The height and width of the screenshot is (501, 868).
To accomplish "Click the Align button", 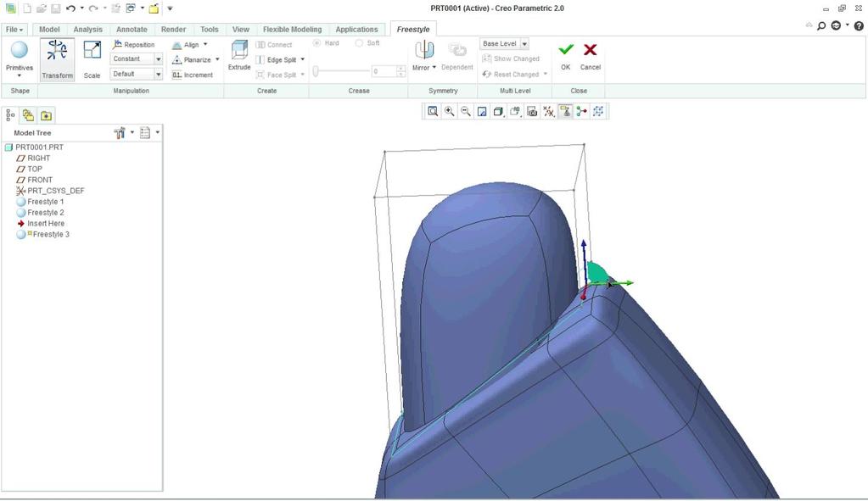I will (x=186, y=44).
